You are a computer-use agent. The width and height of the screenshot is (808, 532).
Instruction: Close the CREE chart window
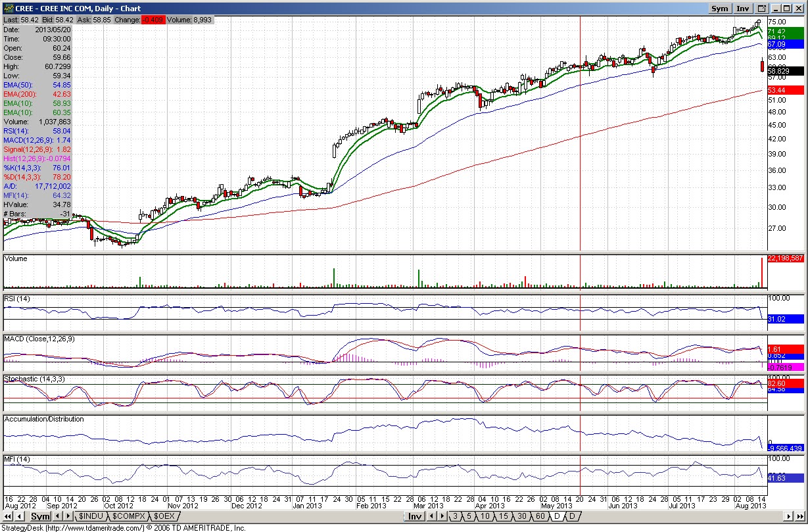799,8
